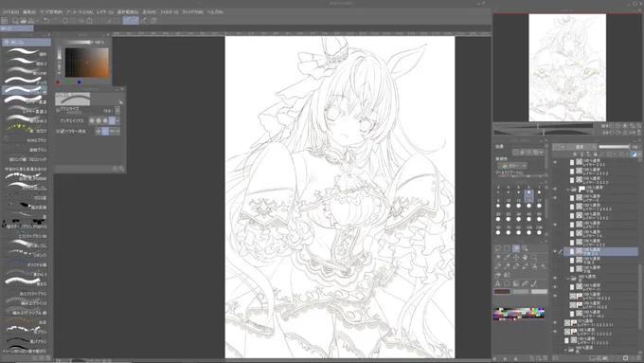
Task: Click the lock icon in tool property panel
Action: pyautogui.click(x=121, y=102)
